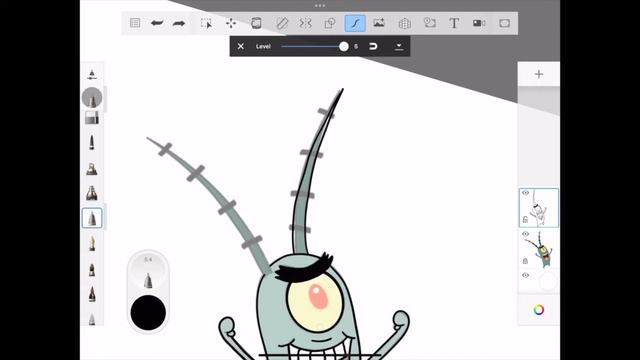Reset the predictive stroke level

[x=373, y=46]
